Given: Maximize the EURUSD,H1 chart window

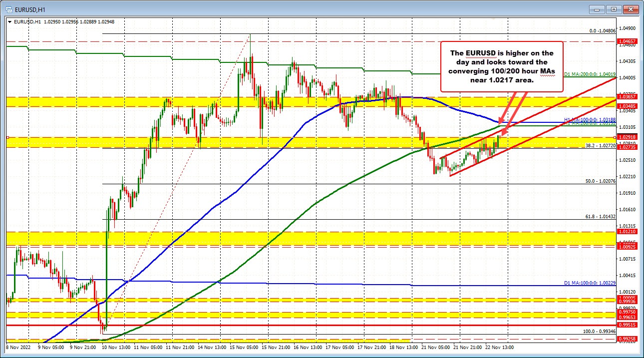Looking at the screenshot, I should click(x=614, y=9).
